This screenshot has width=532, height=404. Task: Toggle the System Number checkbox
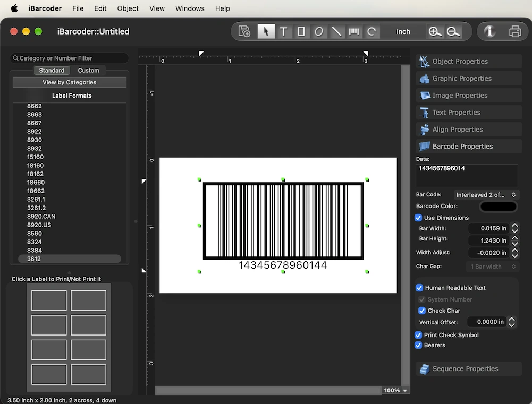point(422,299)
